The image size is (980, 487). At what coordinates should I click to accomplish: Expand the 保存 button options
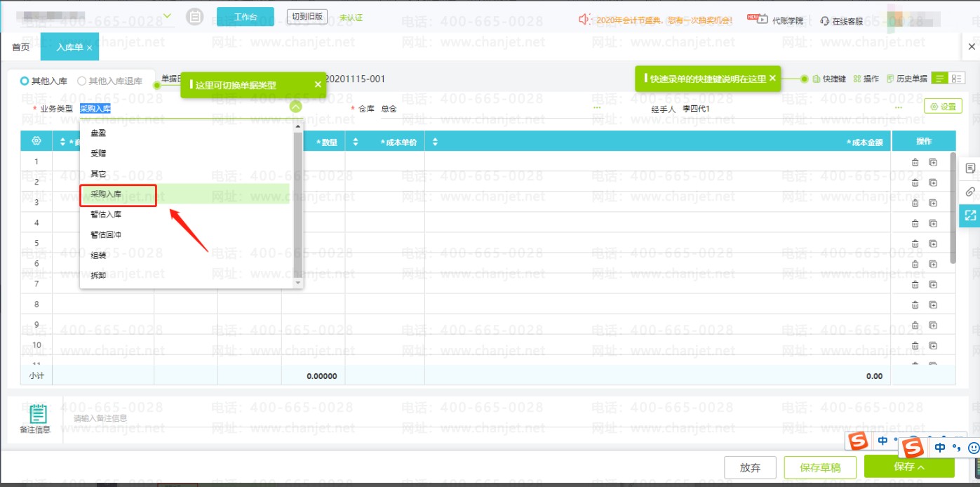pyautogui.click(x=920, y=467)
